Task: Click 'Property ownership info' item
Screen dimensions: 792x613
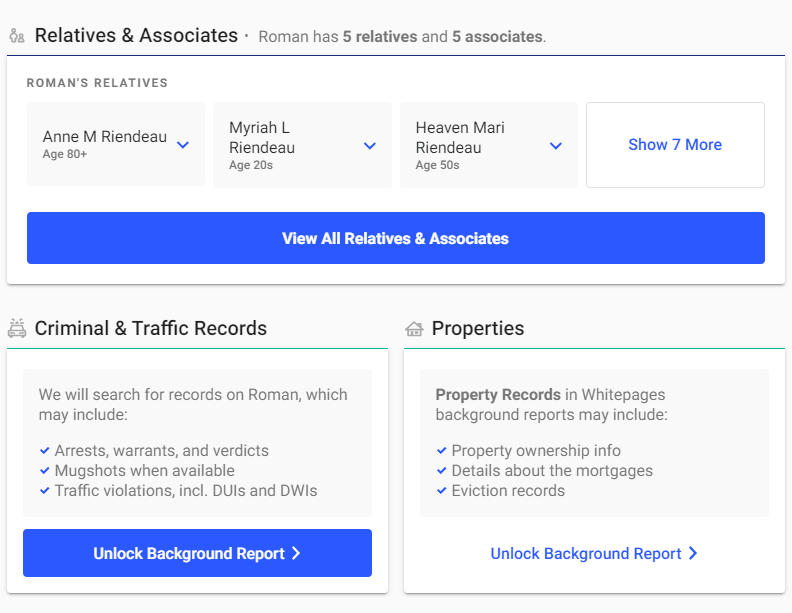Action: (536, 450)
